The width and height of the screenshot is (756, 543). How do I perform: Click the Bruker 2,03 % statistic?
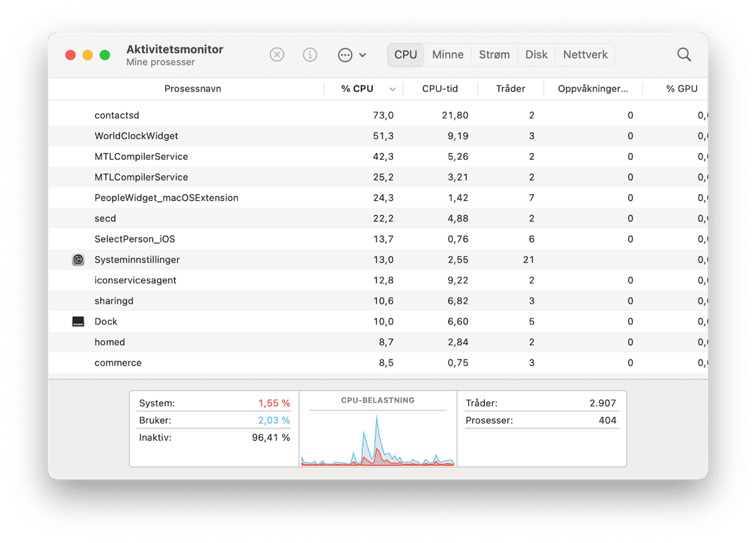(214, 420)
